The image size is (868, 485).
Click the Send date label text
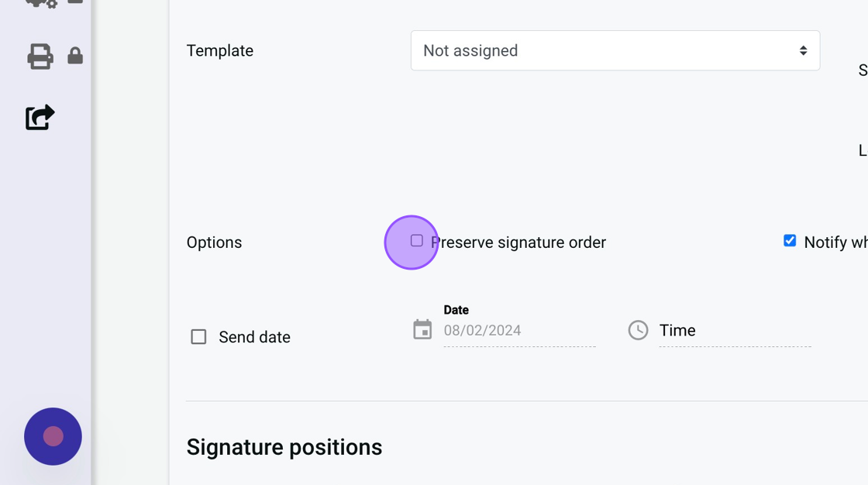tap(254, 337)
